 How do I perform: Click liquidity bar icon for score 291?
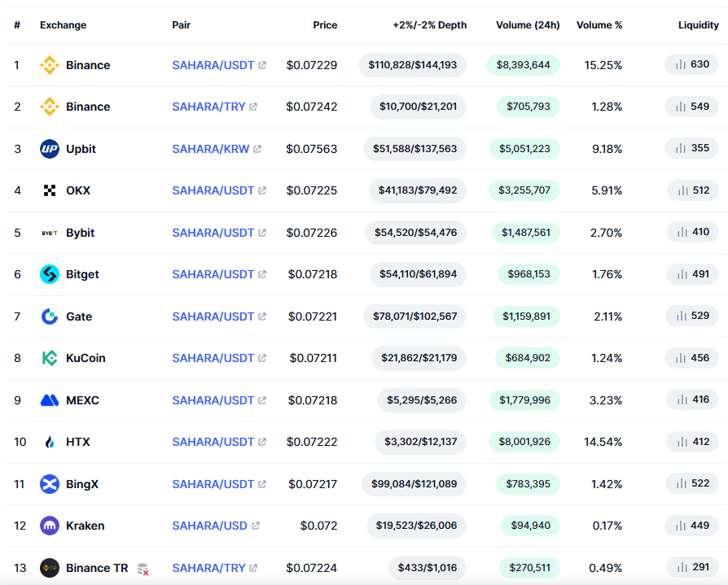682,567
